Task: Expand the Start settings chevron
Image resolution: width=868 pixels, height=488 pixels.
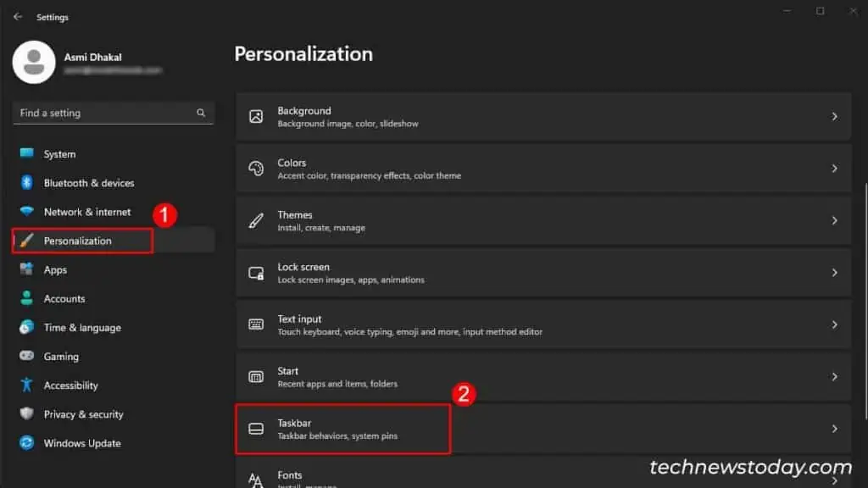Action: [x=834, y=377]
